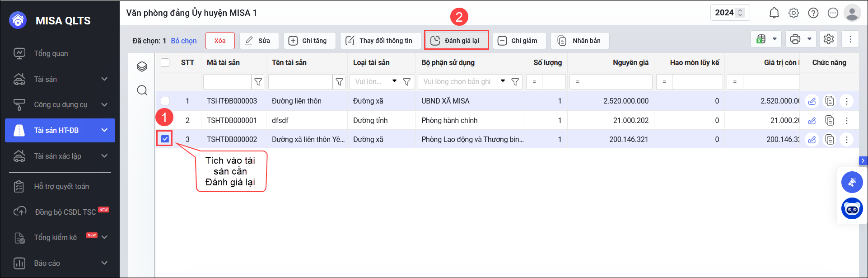This screenshot has height=278, width=868.
Task: Click the layers icon beside the table
Action: [x=142, y=67]
